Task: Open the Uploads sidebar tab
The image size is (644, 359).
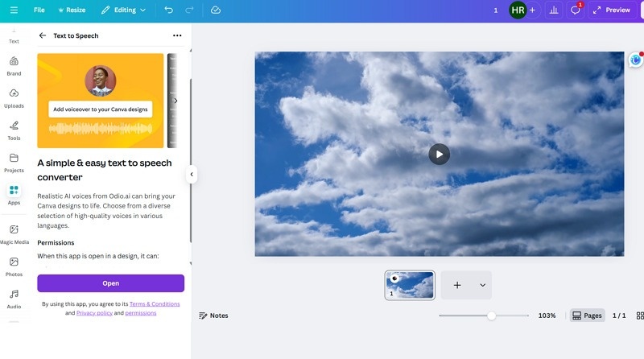Action: coord(14,98)
